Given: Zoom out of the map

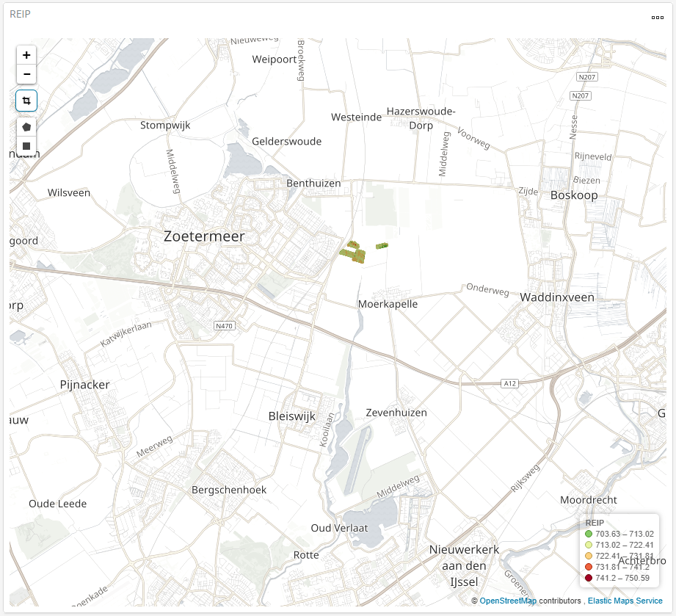Looking at the screenshot, I should click(x=26, y=74).
